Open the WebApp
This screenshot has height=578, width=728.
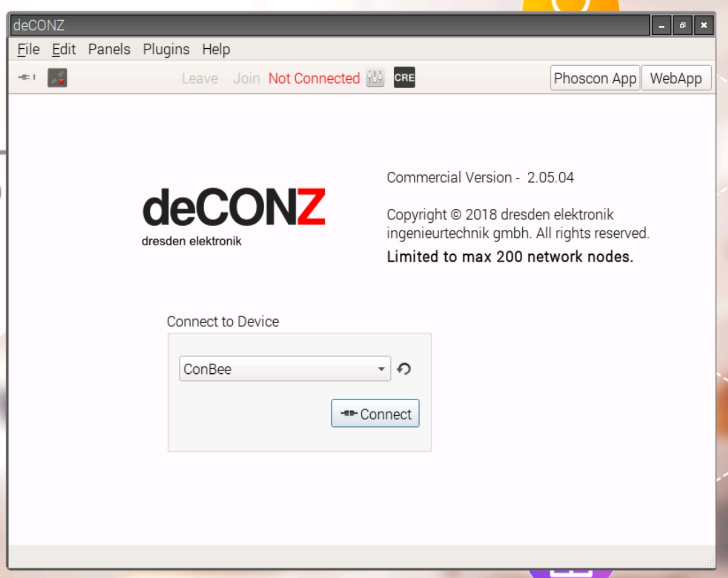(x=676, y=78)
